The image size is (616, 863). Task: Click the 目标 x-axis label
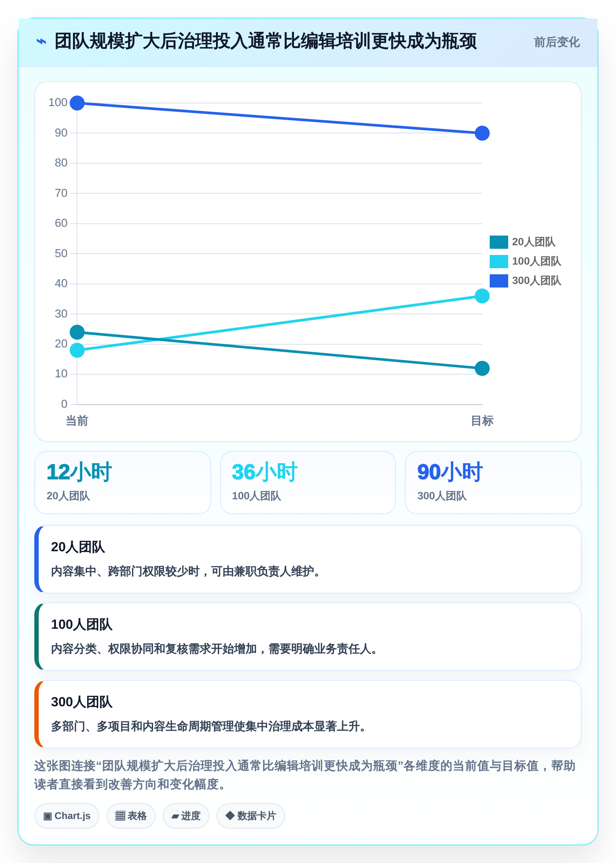(482, 421)
